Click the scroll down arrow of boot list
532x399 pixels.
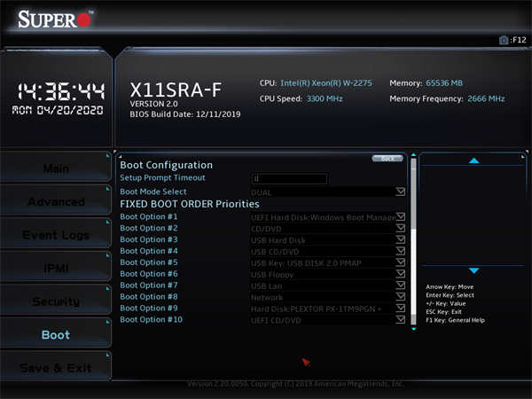[413, 329]
